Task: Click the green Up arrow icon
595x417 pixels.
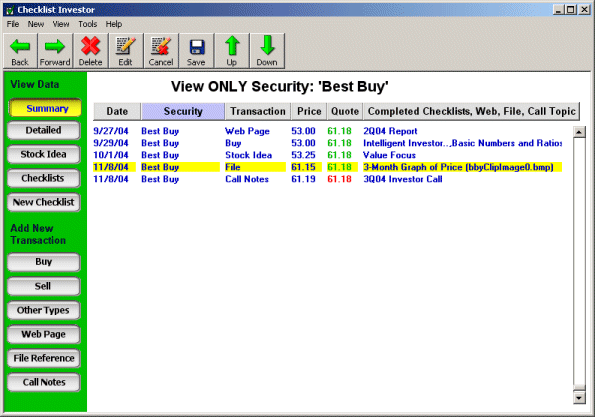Action: pyautogui.click(x=232, y=46)
